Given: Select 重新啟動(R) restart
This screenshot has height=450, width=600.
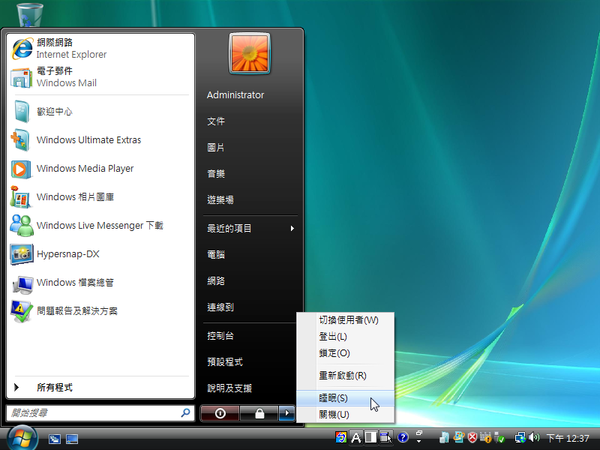Looking at the screenshot, I should [x=346, y=375].
